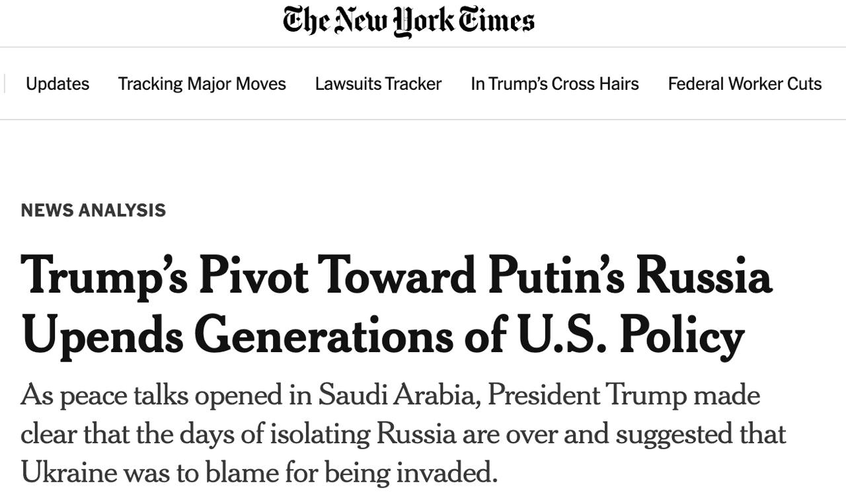Click the word "Upends" in the headline

[102, 336]
